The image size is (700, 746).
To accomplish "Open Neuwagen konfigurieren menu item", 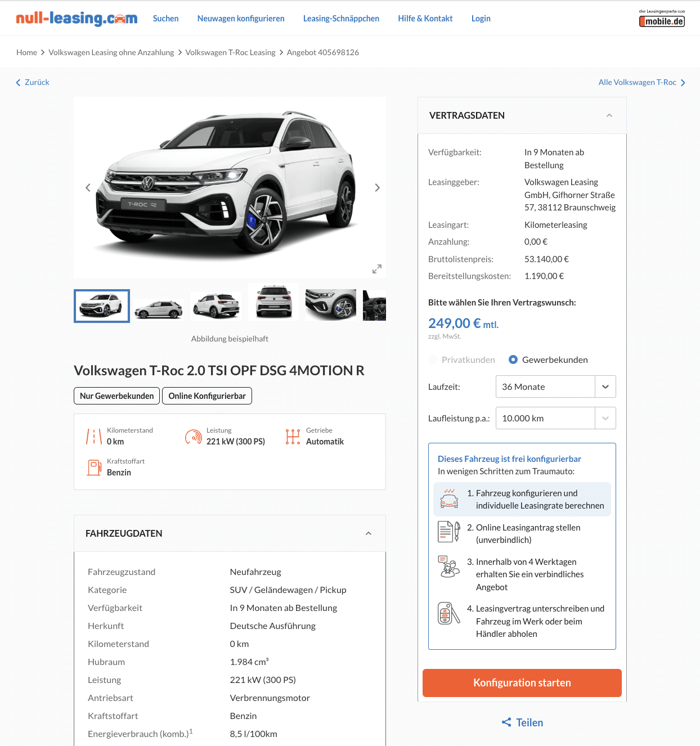I will tap(241, 19).
